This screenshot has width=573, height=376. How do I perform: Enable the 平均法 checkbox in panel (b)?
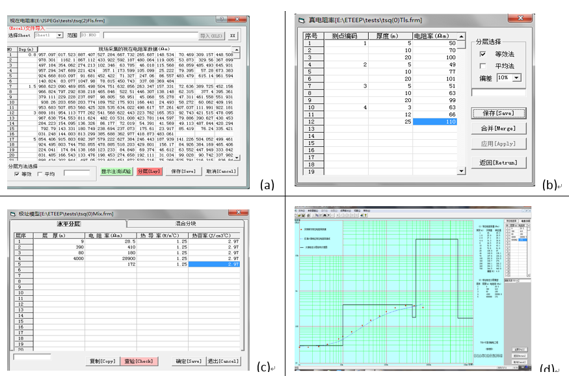[483, 66]
